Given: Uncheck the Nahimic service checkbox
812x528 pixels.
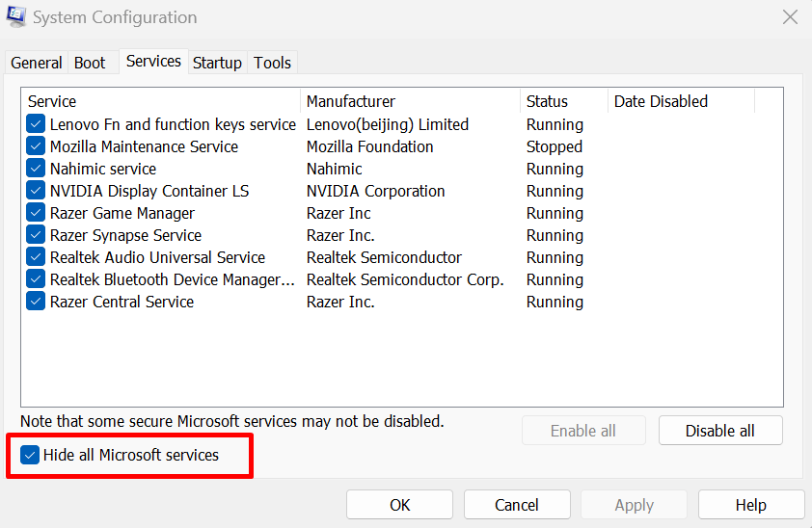Looking at the screenshot, I should (x=36, y=169).
